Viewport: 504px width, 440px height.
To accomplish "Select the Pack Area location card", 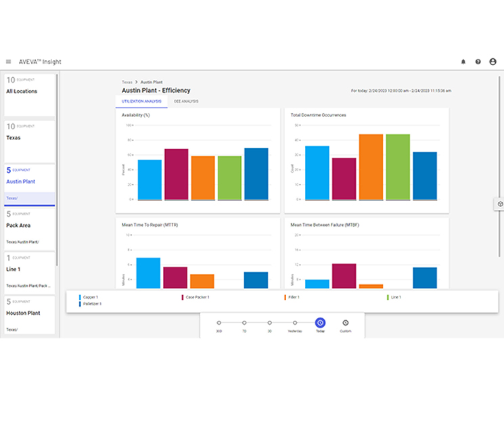I will [x=28, y=229].
